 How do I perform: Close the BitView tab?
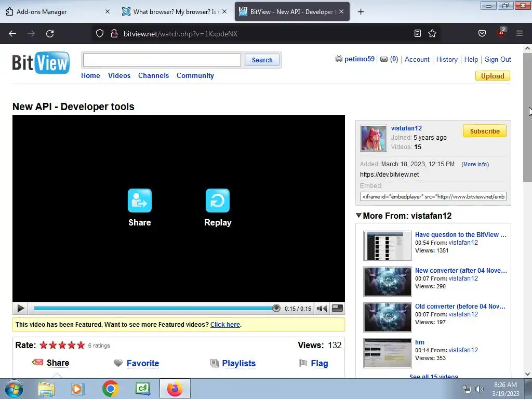pyautogui.click(x=341, y=11)
